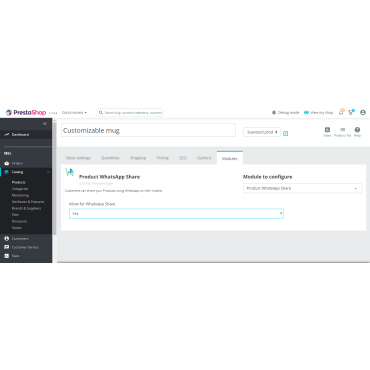Click the Debug mode link

[286, 113]
